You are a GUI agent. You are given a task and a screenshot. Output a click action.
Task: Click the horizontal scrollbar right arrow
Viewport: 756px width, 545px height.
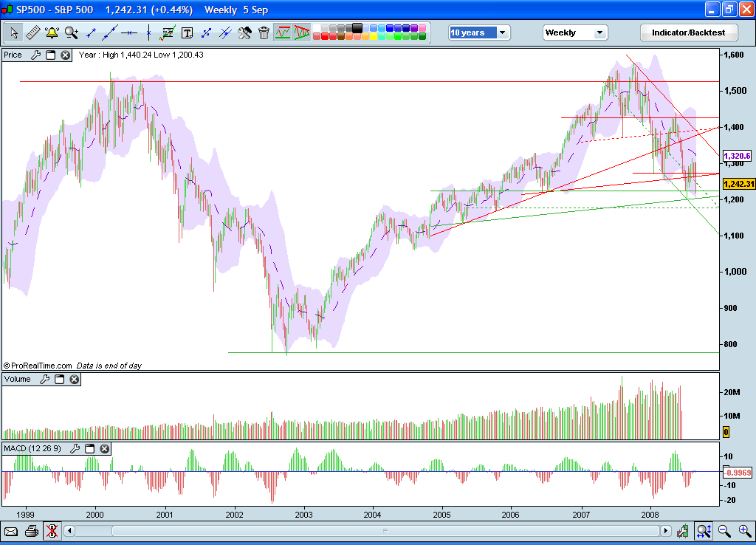pos(665,531)
